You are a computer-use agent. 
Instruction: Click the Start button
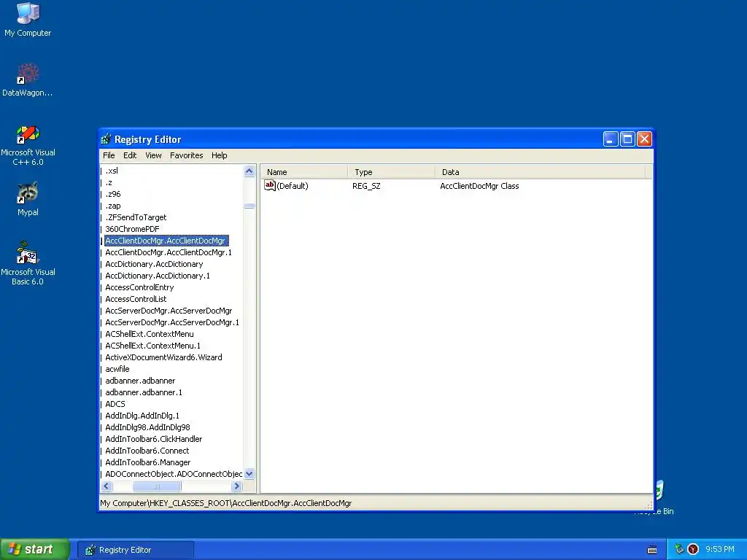click(x=34, y=549)
